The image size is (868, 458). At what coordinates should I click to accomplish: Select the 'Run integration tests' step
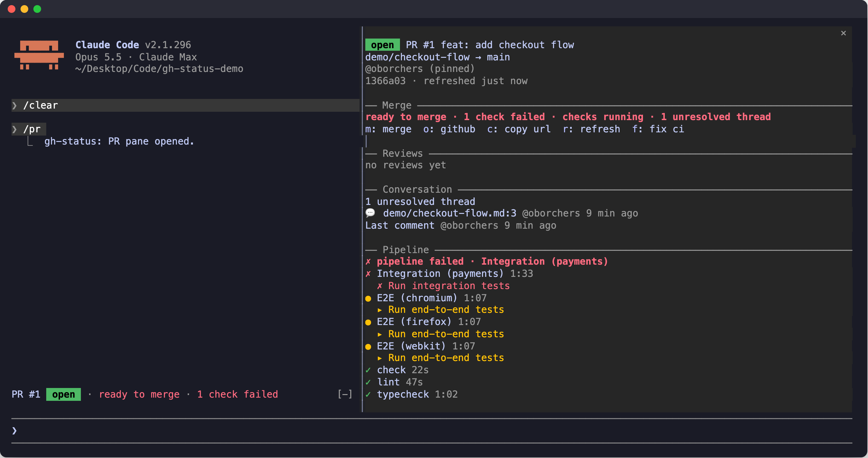point(449,286)
